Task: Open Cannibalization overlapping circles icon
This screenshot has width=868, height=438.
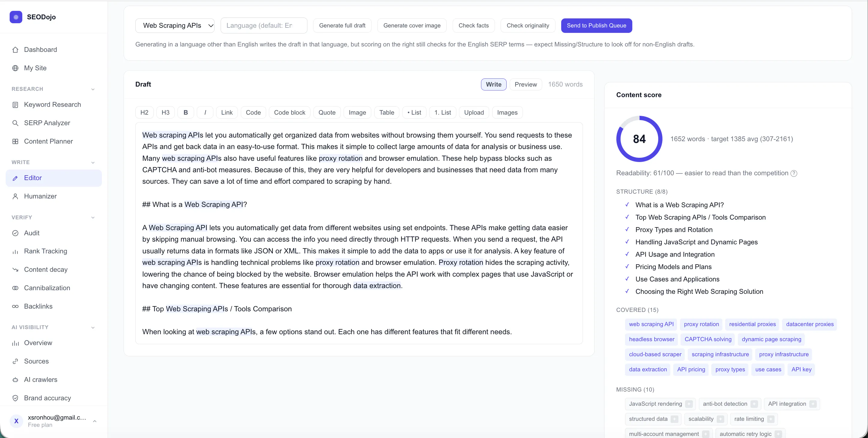Action: coord(15,288)
